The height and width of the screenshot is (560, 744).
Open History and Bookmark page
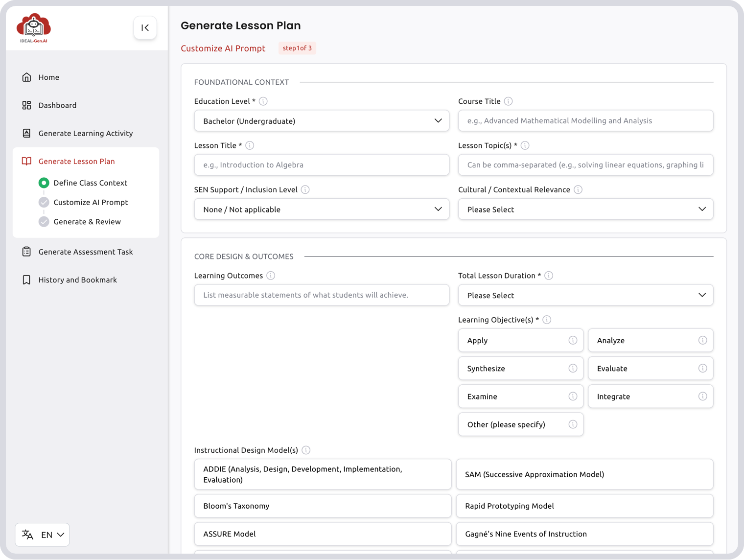click(86, 280)
